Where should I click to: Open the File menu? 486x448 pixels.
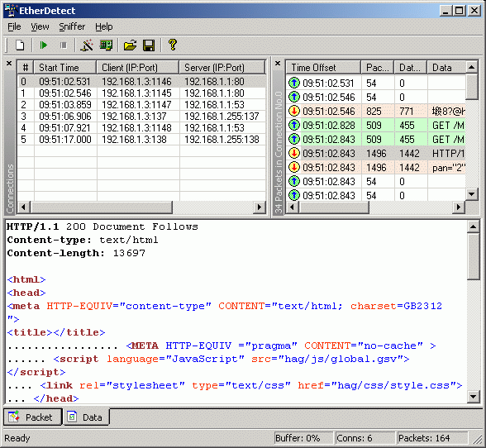point(14,26)
